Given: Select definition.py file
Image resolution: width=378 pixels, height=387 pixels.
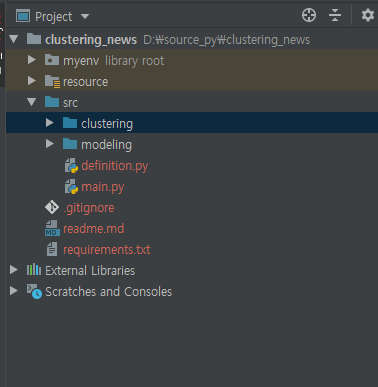Looking at the screenshot, I should point(192,166).
